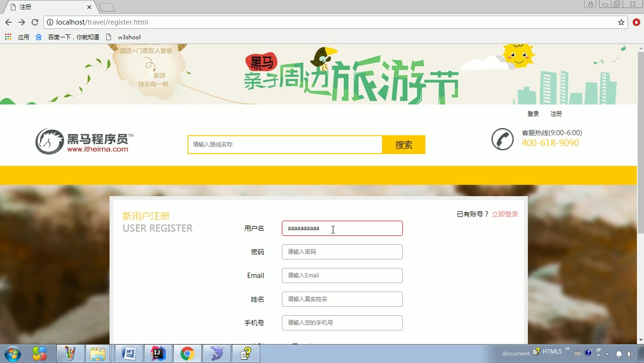Click the yellow 搜索 button

(404, 145)
